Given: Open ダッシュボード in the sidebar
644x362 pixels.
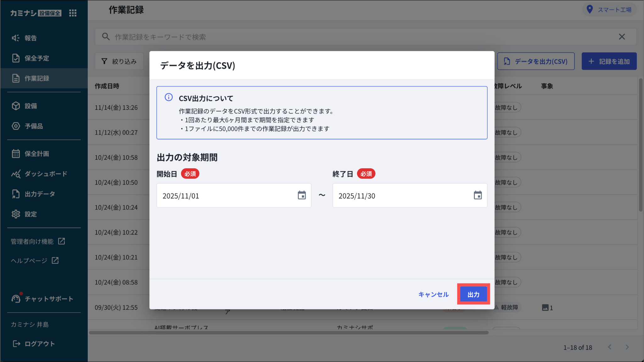Looking at the screenshot, I should pyautogui.click(x=46, y=174).
